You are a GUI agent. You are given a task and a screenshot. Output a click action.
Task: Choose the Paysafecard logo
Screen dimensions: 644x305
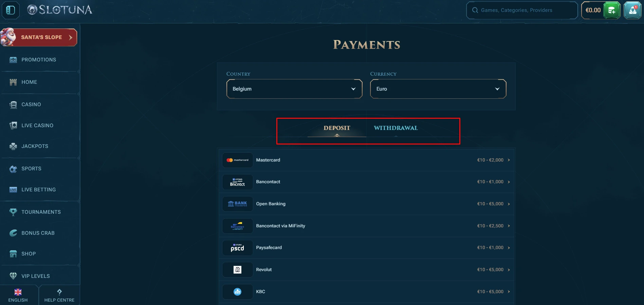pyautogui.click(x=237, y=248)
